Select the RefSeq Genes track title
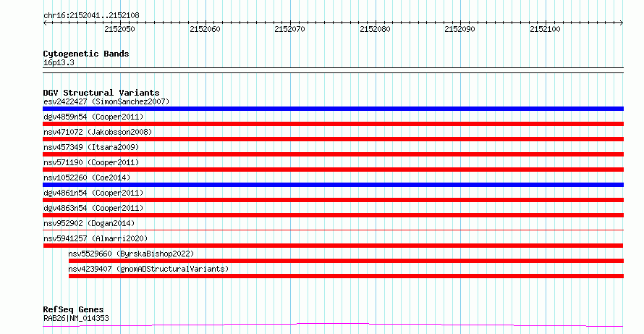The height and width of the screenshot is (334, 644). pos(73,309)
